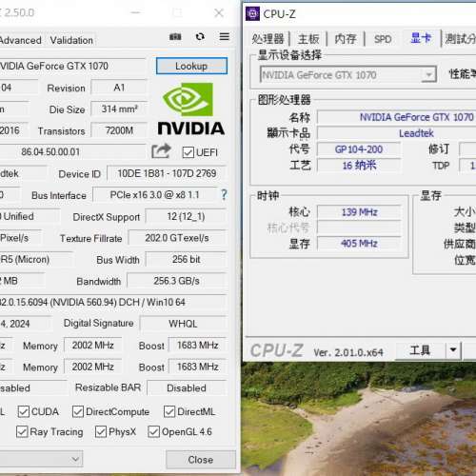476x476 pixels.
Task: Click the Lookup button
Action: click(x=191, y=66)
